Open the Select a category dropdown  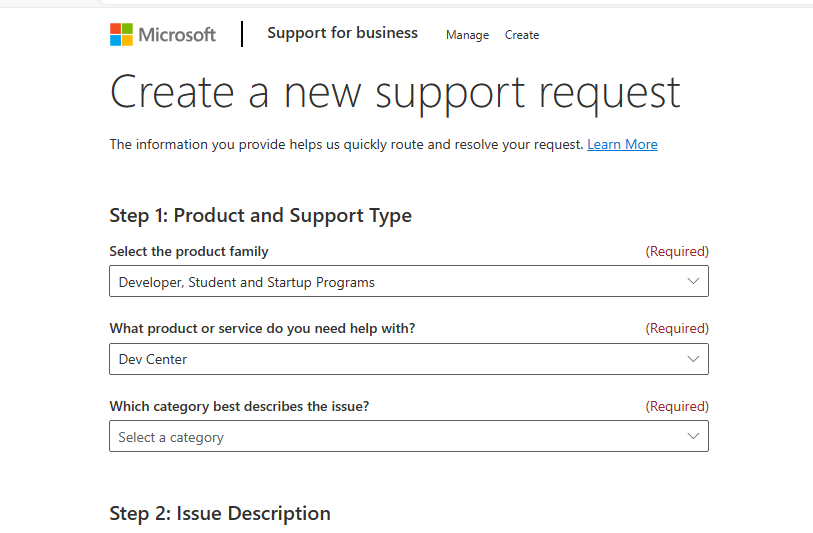(x=409, y=436)
